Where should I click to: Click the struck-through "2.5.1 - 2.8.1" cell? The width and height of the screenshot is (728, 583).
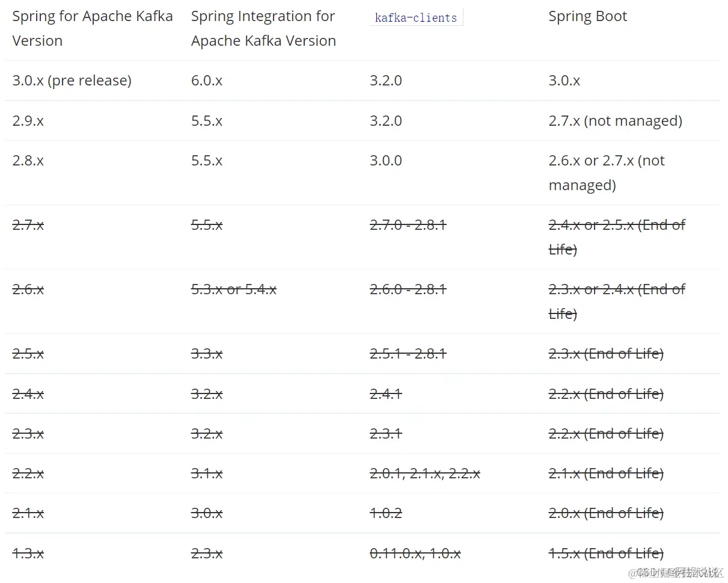point(408,353)
